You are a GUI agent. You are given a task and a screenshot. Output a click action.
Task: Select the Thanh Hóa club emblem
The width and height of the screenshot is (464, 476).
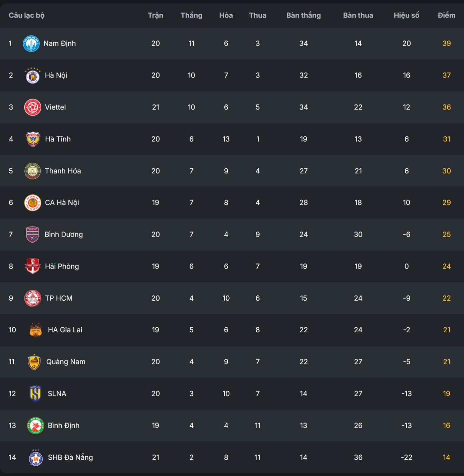33,171
